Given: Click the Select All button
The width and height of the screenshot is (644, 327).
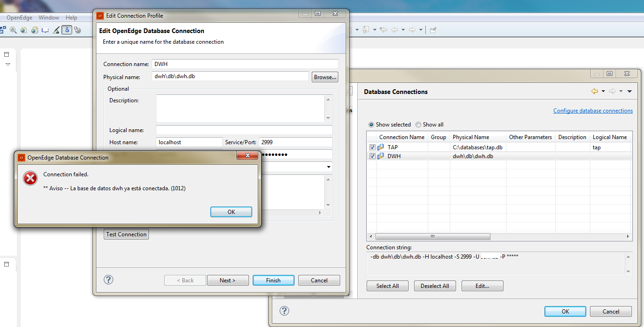Looking at the screenshot, I should coord(388,286).
